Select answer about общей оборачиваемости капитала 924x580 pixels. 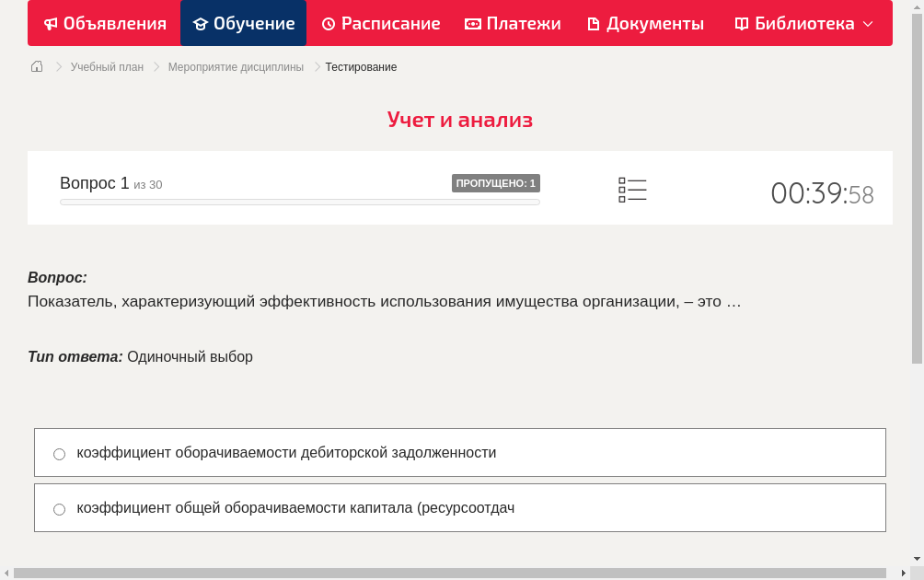[59, 508]
